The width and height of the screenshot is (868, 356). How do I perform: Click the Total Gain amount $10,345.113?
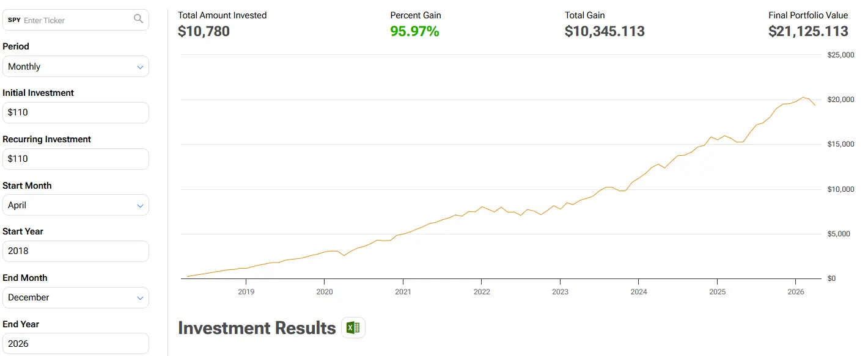click(x=605, y=31)
